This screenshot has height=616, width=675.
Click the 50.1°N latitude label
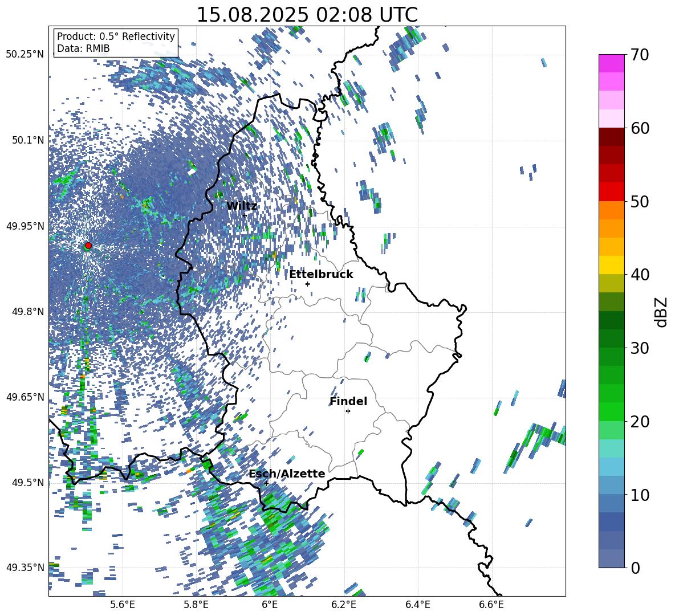pyautogui.click(x=29, y=140)
